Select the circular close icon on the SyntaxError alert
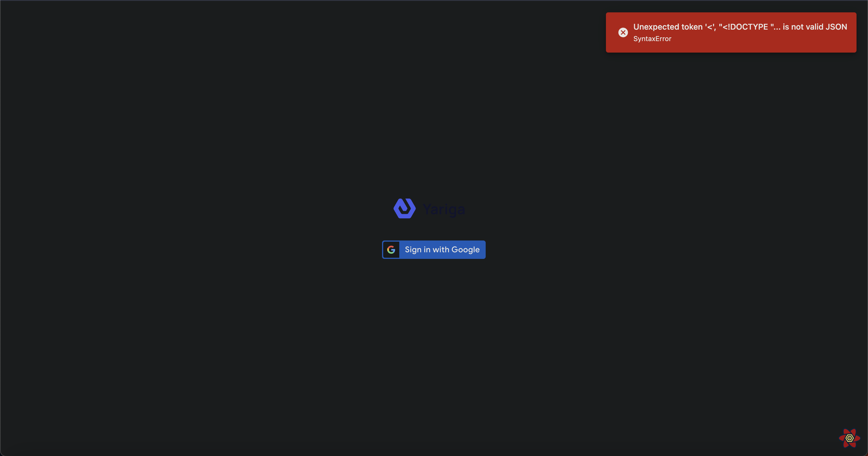This screenshot has width=868, height=456. click(623, 32)
